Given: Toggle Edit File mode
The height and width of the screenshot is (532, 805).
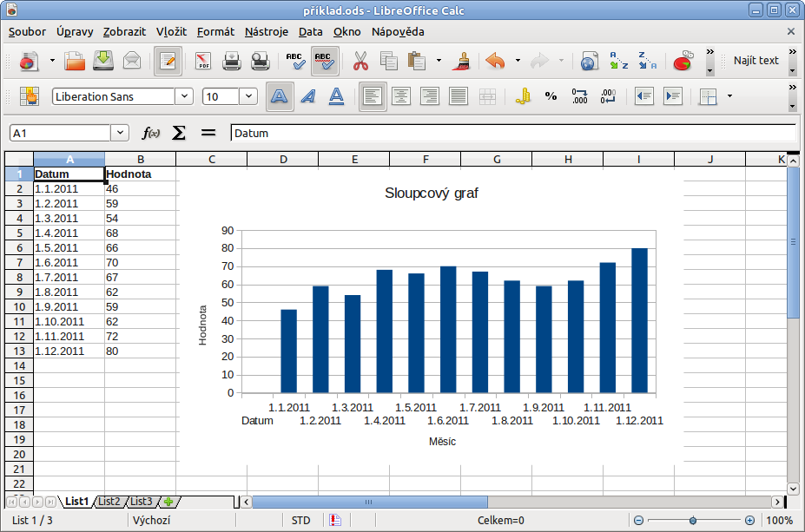Looking at the screenshot, I should (168, 61).
